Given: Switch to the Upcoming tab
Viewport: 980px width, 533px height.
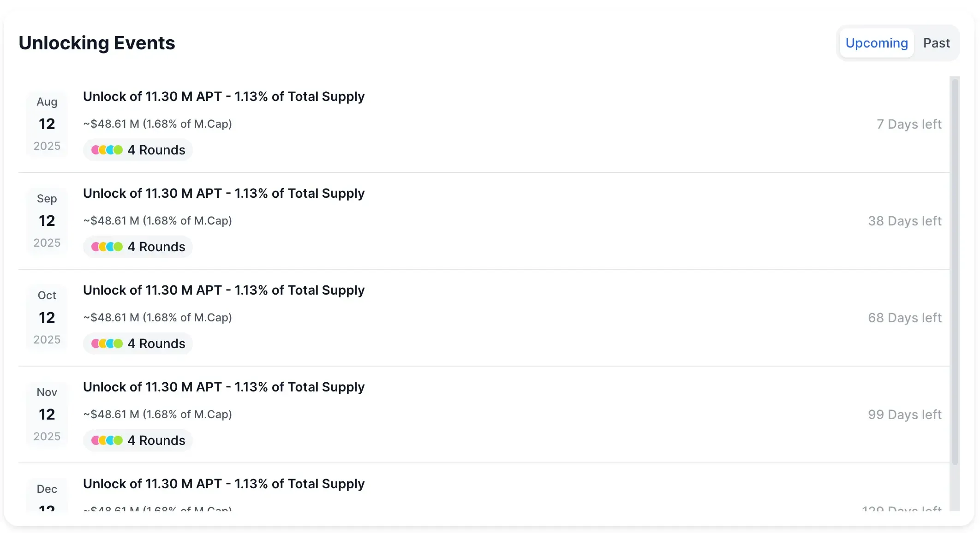Looking at the screenshot, I should (x=876, y=43).
